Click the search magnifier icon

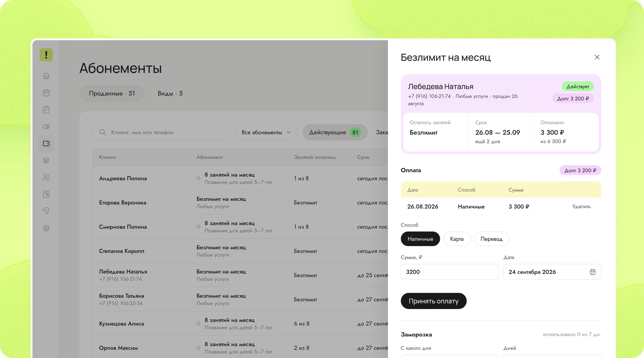click(x=103, y=132)
